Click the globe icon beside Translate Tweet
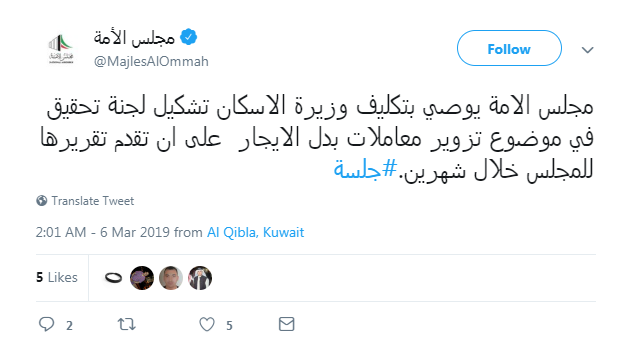 click(x=42, y=200)
